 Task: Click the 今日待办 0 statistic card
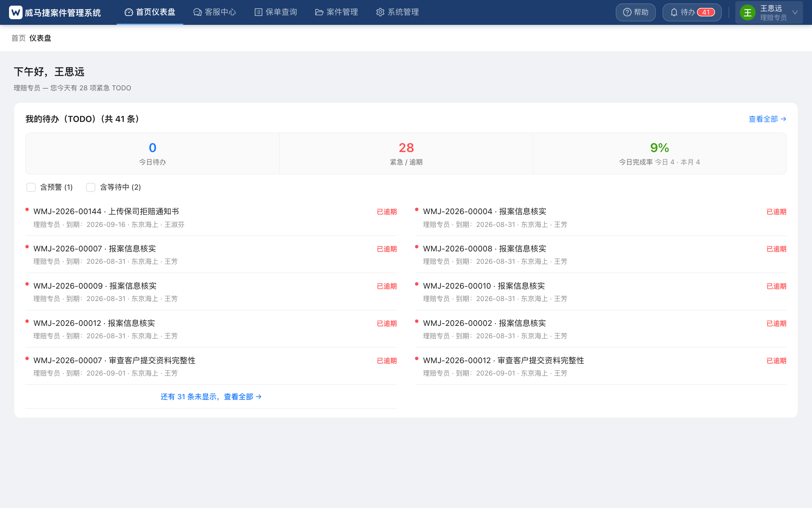tap(153, 154)
